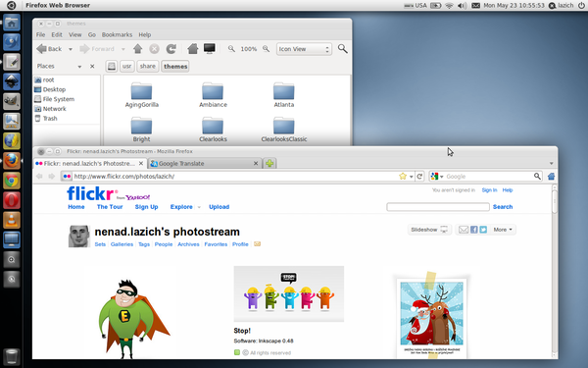Open the Trash icon in the dock
The image size is (588, 368).
11,356
